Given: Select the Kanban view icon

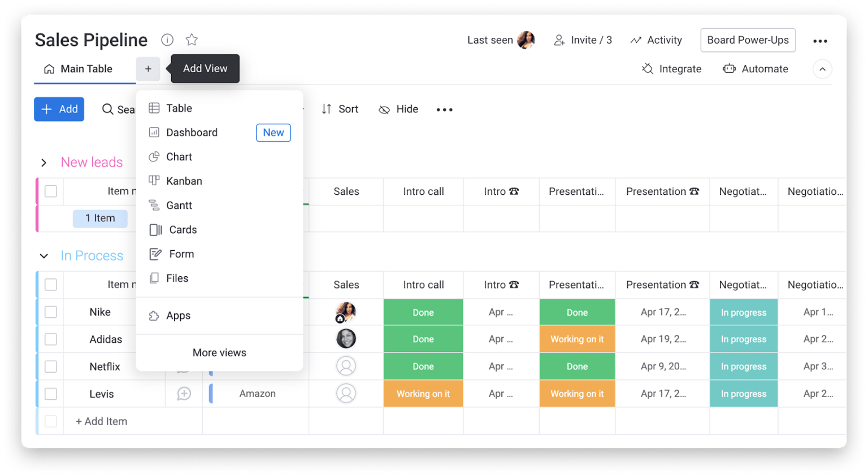Looking at the screenshot, I should coord(154,181).
